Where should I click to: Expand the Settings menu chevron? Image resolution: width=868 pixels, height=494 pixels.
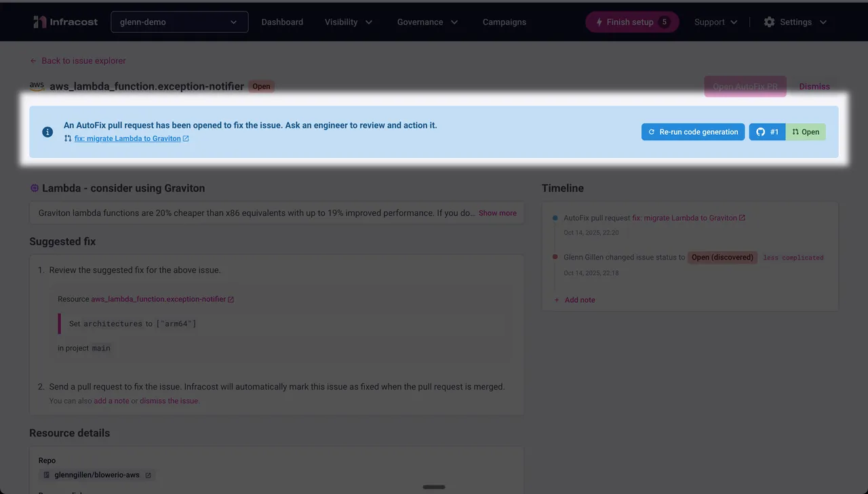click(x=823, y=22)
